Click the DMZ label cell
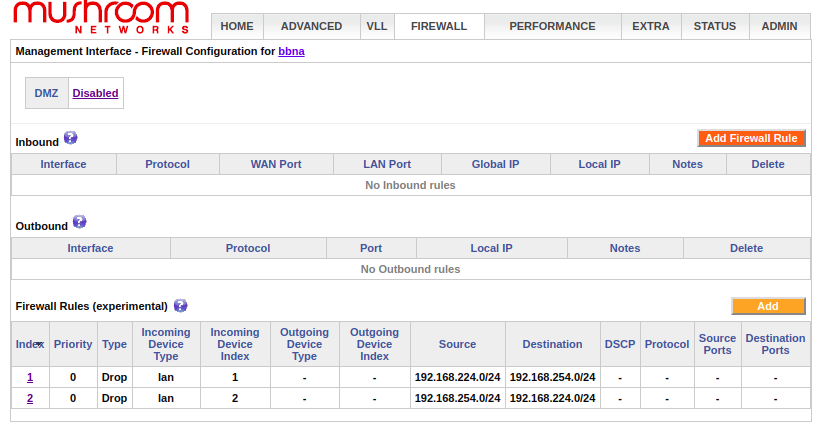The width and height of the screenshot is (817, 428). click(46, 93)
